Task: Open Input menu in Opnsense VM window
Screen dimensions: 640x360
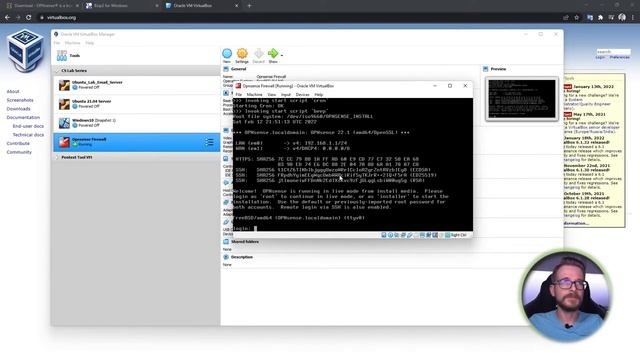Action: (286, 94)
